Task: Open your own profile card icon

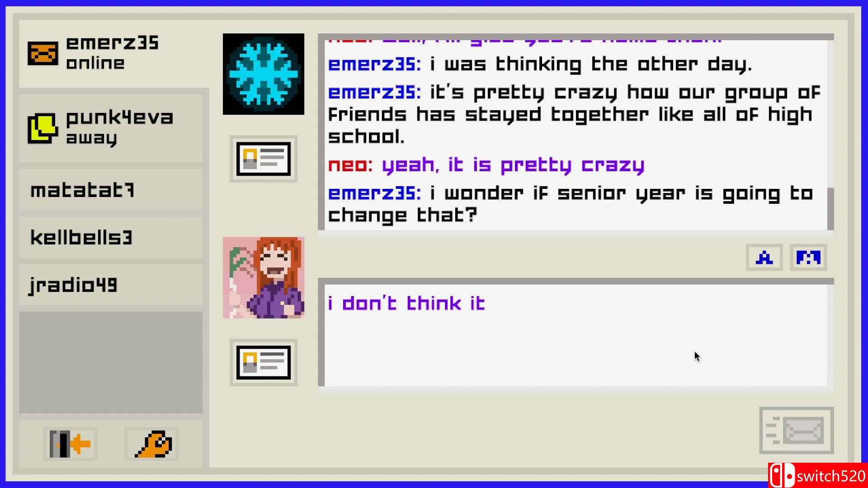Action: 263,362
